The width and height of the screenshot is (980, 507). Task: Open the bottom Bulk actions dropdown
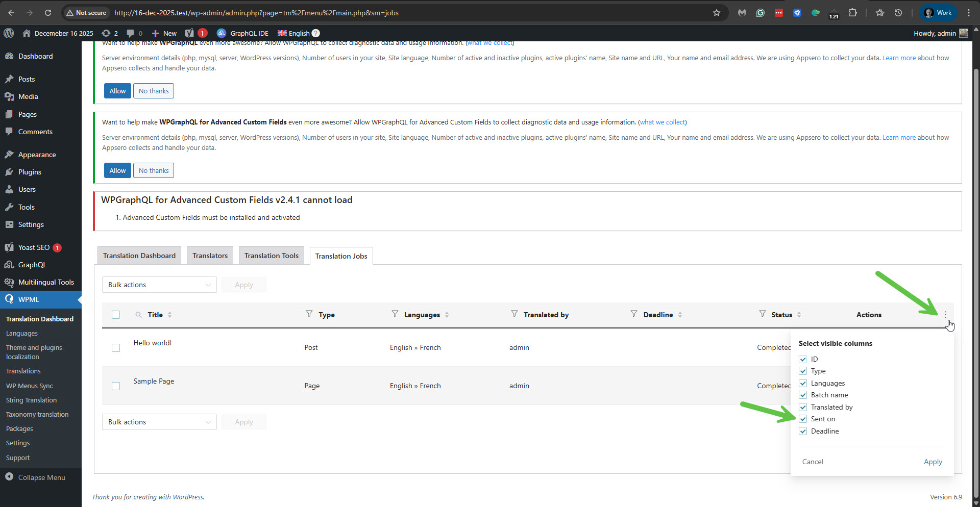159,422
